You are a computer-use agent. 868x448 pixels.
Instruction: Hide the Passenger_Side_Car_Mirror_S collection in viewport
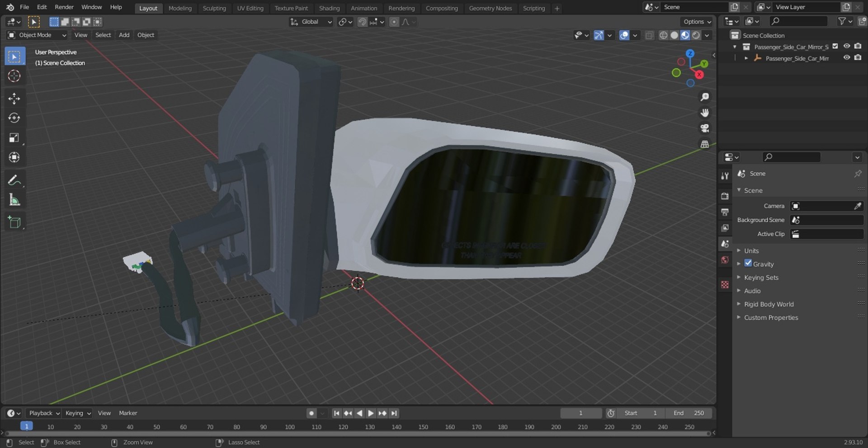click(x=846, y=47)
